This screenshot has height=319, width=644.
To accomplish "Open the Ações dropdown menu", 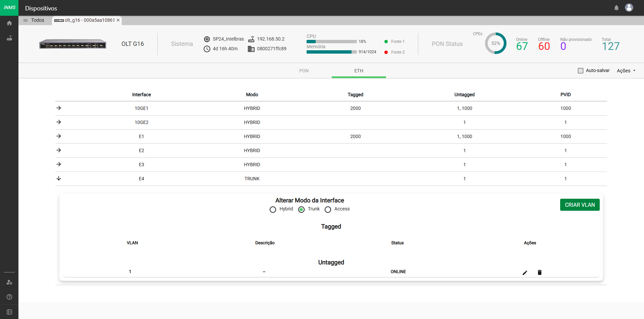I will pos(626,71).
